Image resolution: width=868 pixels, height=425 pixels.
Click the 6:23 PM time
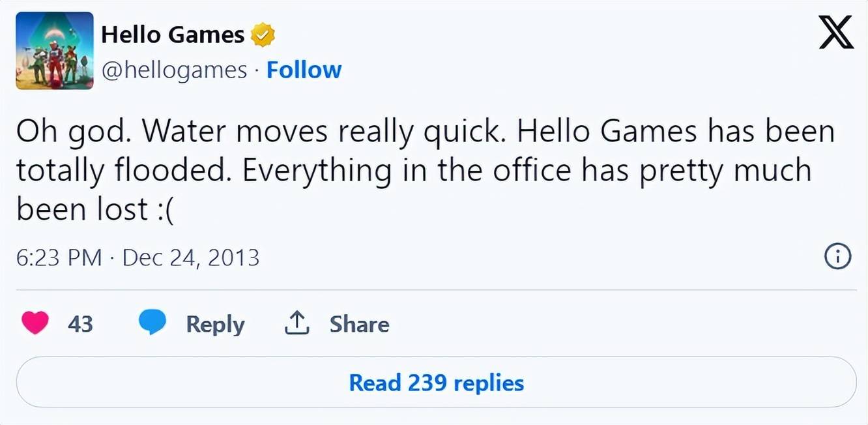(x=59, y=257)
